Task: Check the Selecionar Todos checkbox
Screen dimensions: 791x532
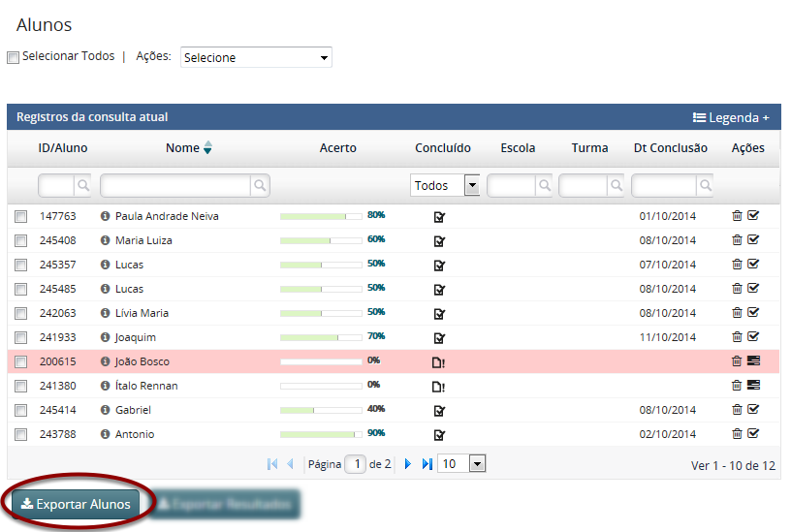Action: point(14,58)
